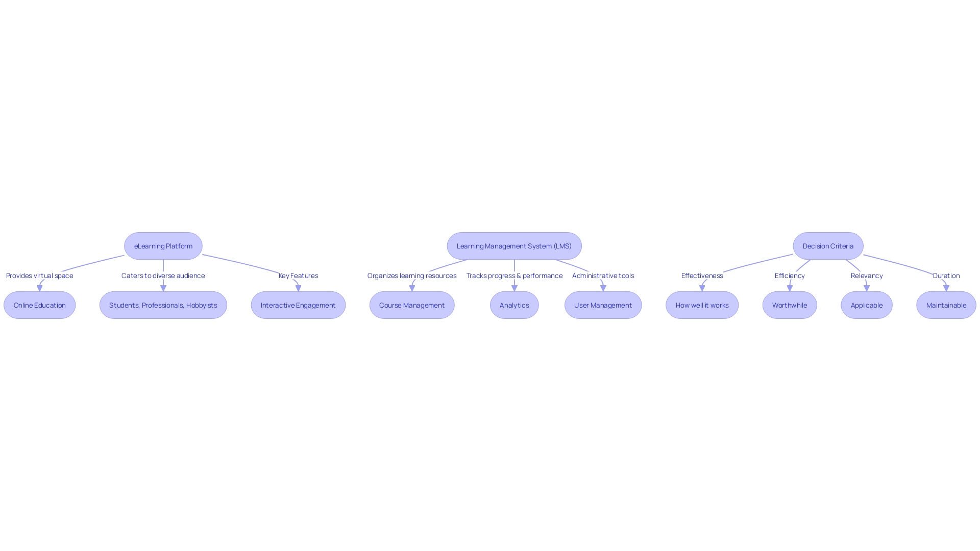This screenshot has width=980, height=551.
Task: Click the Course Management leaf node
Action: coord(411,305)
